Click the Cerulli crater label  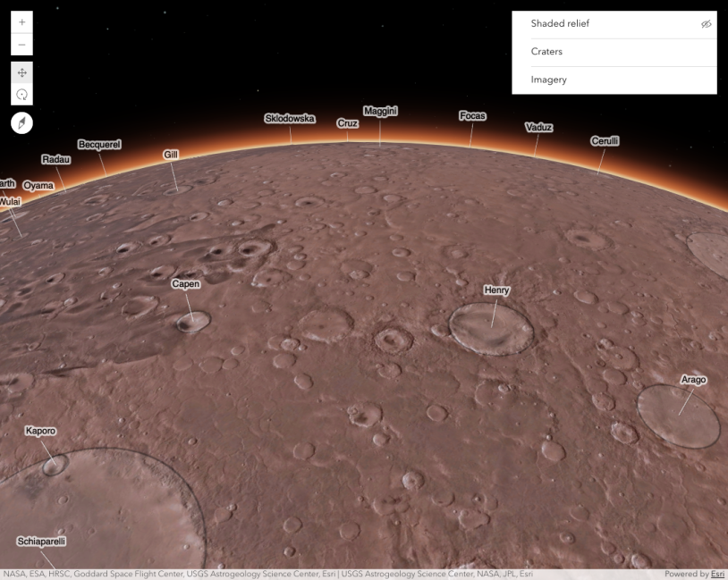pyautogui.click(x=603, y=139)
